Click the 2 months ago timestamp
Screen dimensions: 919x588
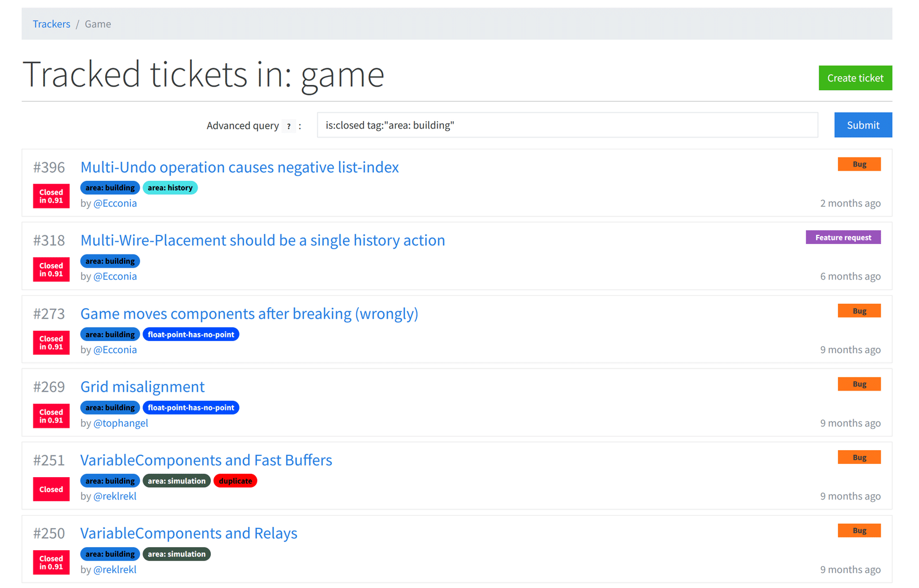point(850,203)
